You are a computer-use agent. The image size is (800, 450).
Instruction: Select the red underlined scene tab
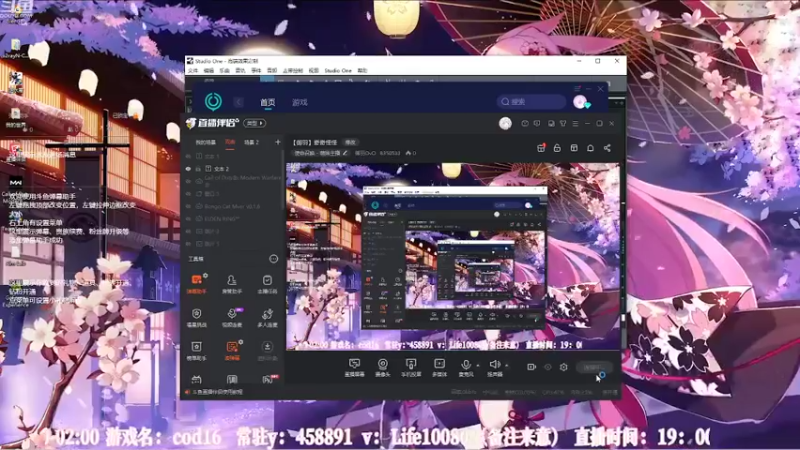pyautogui.click(x=230, y=142)
